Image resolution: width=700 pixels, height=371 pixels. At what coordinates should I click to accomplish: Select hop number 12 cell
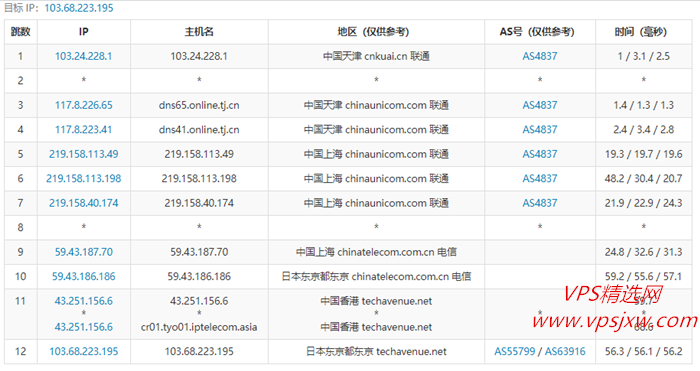pyautogui.click(x=21, y=352)
